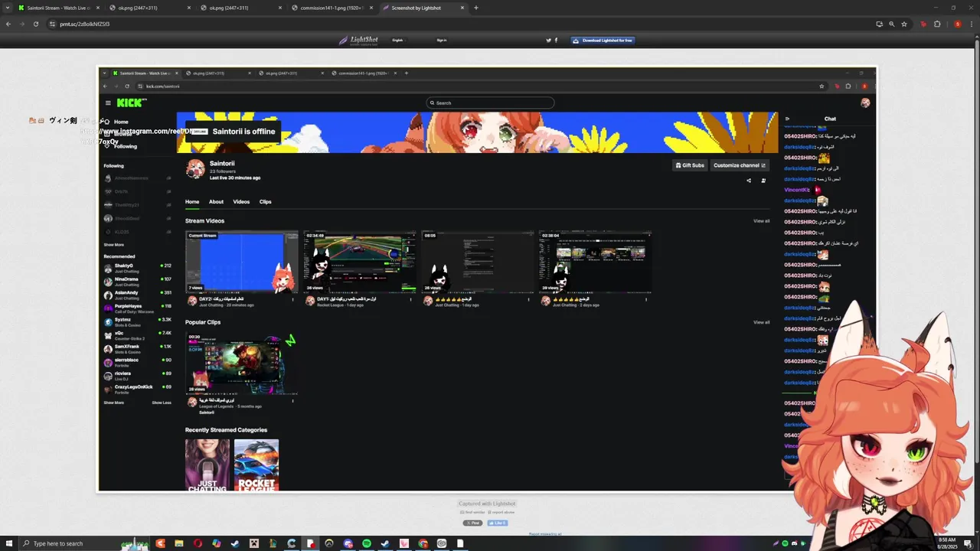Viewport: 980px width, 551px height.
Task: Open File Explorer from the taskbar
Action: (179, 543)
